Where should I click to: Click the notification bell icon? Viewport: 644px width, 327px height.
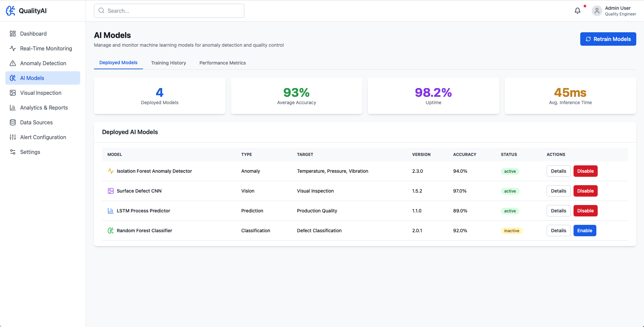tap(577, 11)
